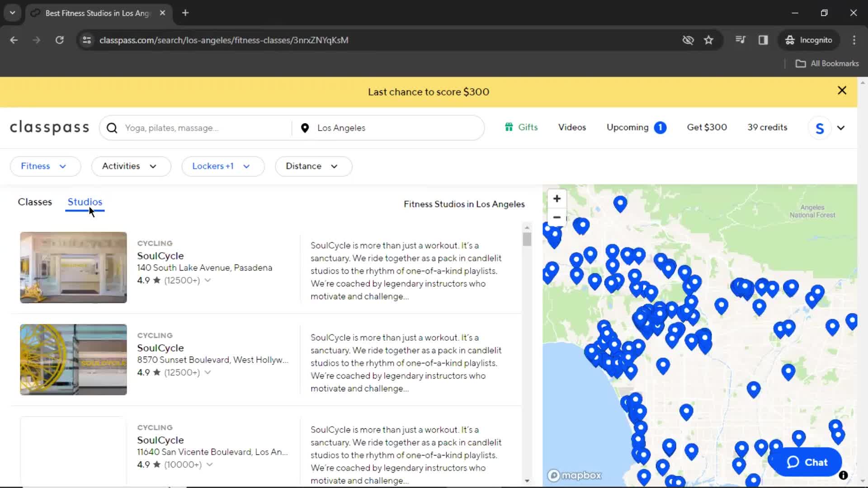This screenshot has width=868, height=488.
Task: Zoom in on the map with plus button
Action: pos(557,199)
